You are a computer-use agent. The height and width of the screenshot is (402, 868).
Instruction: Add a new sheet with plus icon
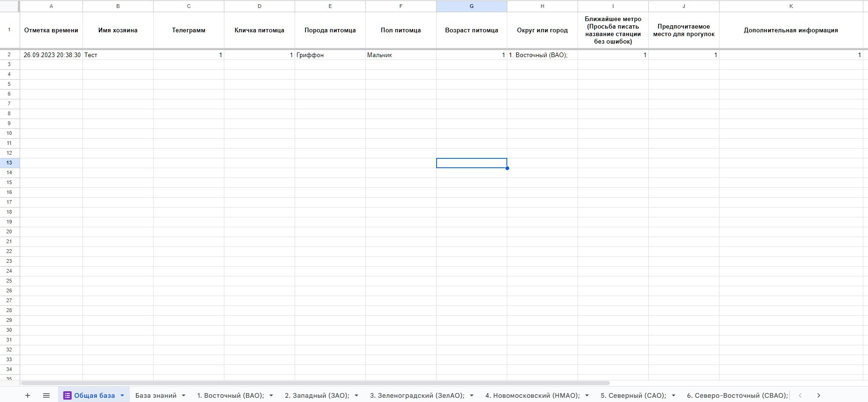pyautogui.click(x=28, y=395)
